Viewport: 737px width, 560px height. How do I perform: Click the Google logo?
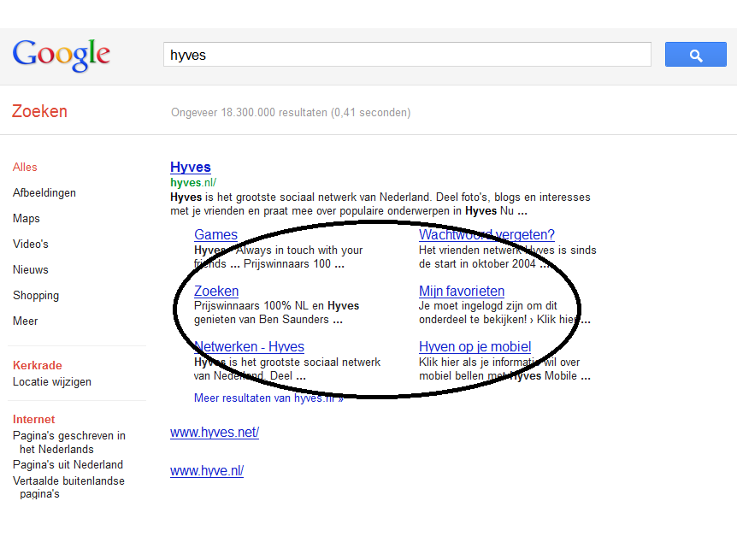click(62, 55)
